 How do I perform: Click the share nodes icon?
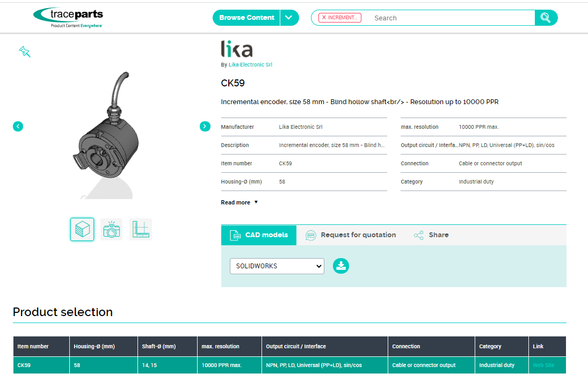pyautogui.click(x=418, y=235)
